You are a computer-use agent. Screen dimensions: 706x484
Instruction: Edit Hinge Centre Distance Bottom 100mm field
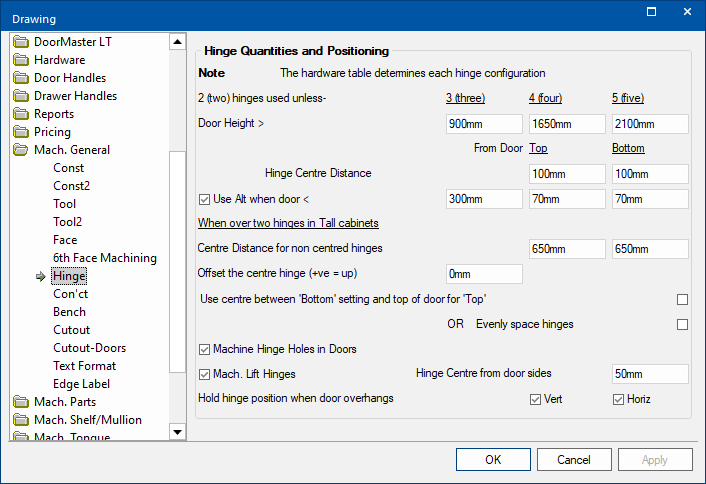coord(650,174)
